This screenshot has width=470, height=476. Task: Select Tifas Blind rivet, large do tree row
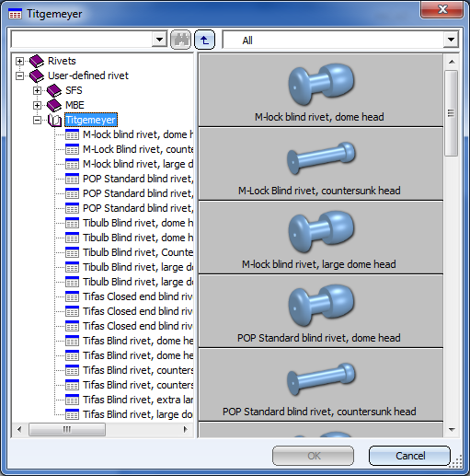tap(129, 414)
